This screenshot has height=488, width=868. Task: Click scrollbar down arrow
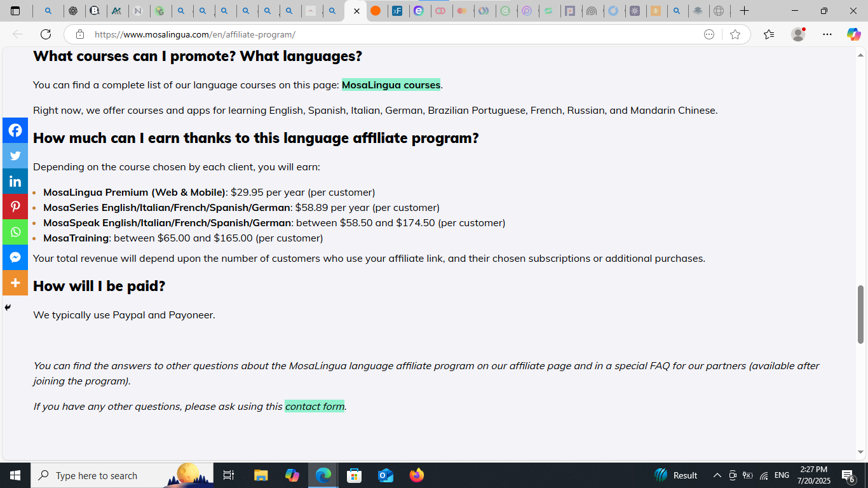861,452
